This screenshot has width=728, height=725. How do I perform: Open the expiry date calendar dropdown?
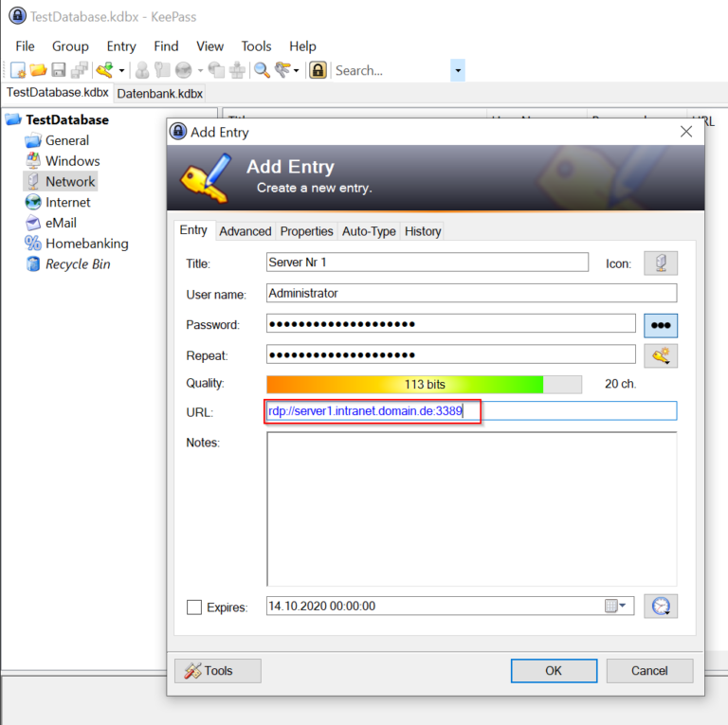click(616, 606)
